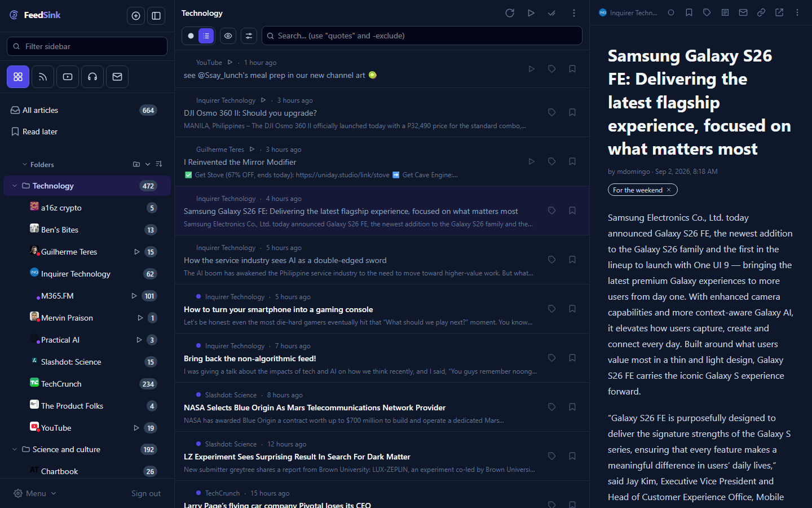Collapse the Technology folder
812x508 pixels.
coord(15,186)
